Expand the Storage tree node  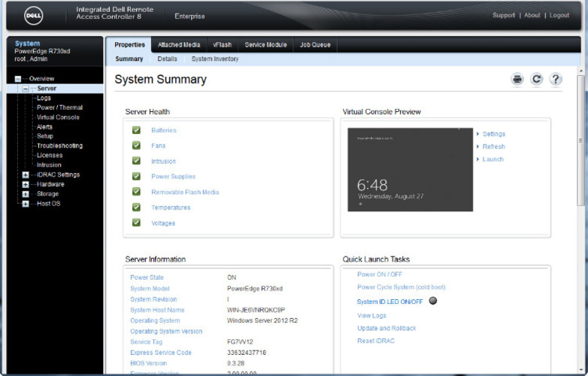26,194
